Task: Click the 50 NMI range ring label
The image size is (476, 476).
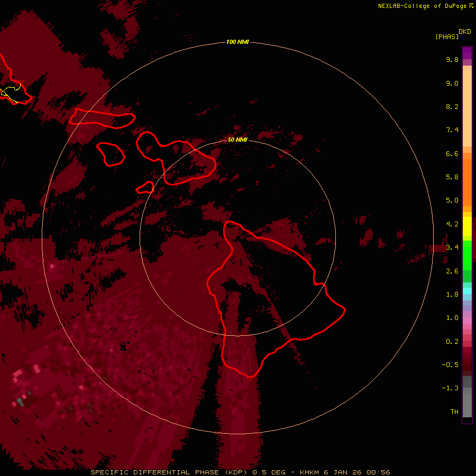Action: (x=237, y=140)
